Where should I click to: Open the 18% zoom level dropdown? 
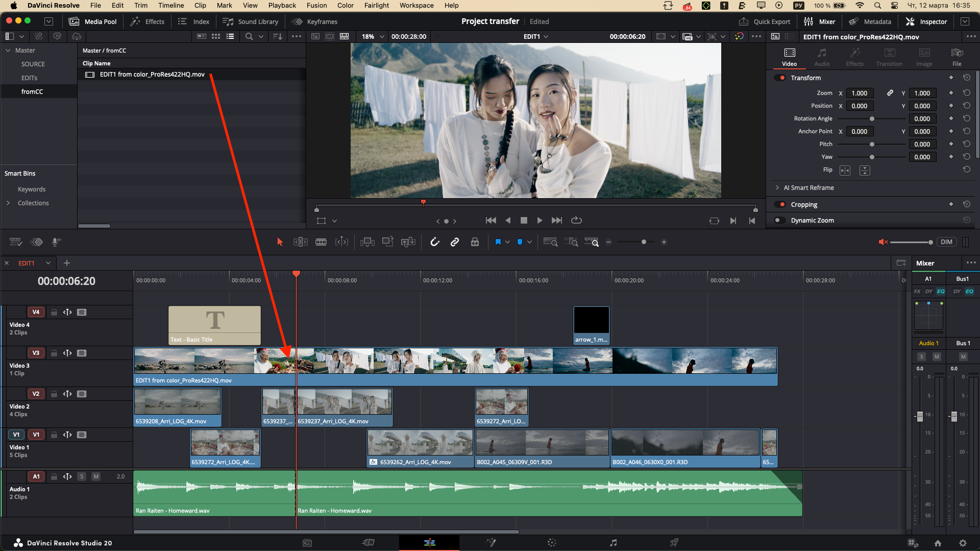(373, 36)
